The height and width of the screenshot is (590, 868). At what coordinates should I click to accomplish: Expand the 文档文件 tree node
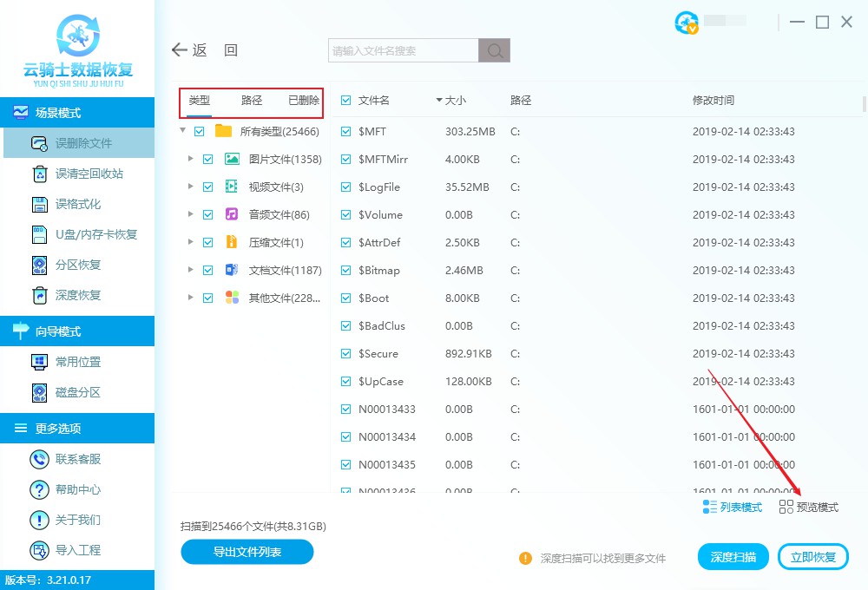190,269
